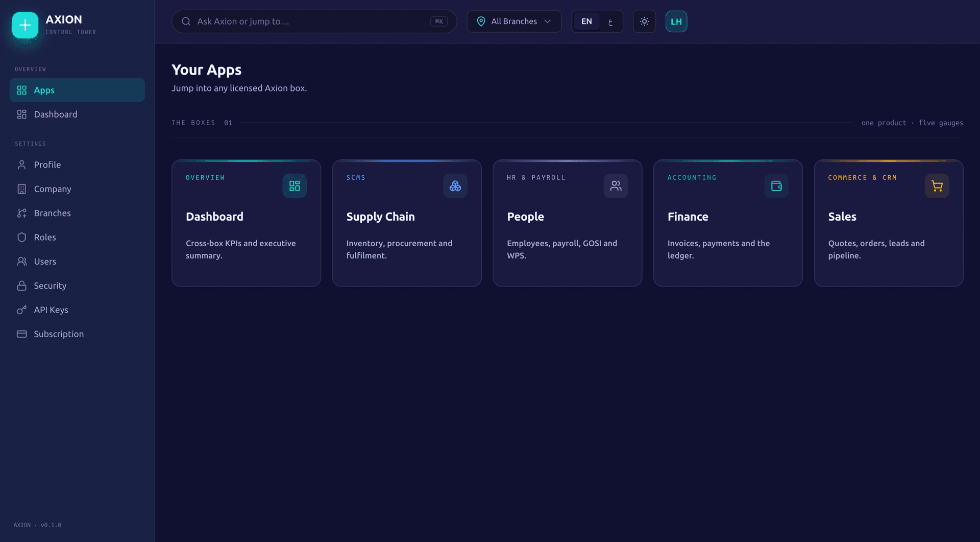Open the All Branches dropdown
This screenshot has width=980, height=542.
[514, 21]
